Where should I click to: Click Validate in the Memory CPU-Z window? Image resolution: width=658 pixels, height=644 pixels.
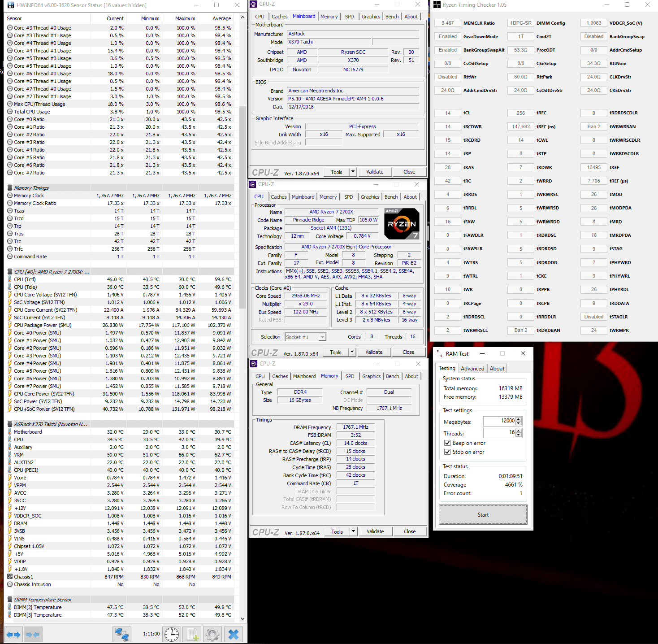[375, 531]
